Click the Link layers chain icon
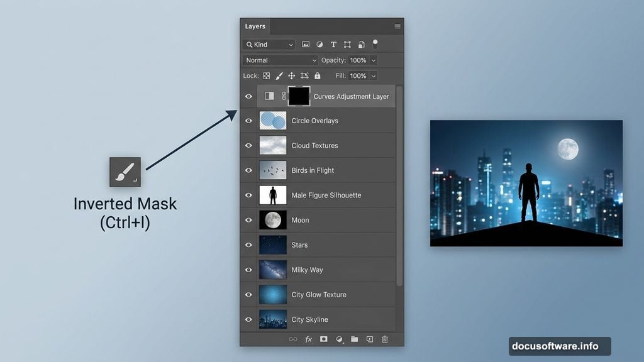Viewport: 644px width, 362px height. (292, 339)
